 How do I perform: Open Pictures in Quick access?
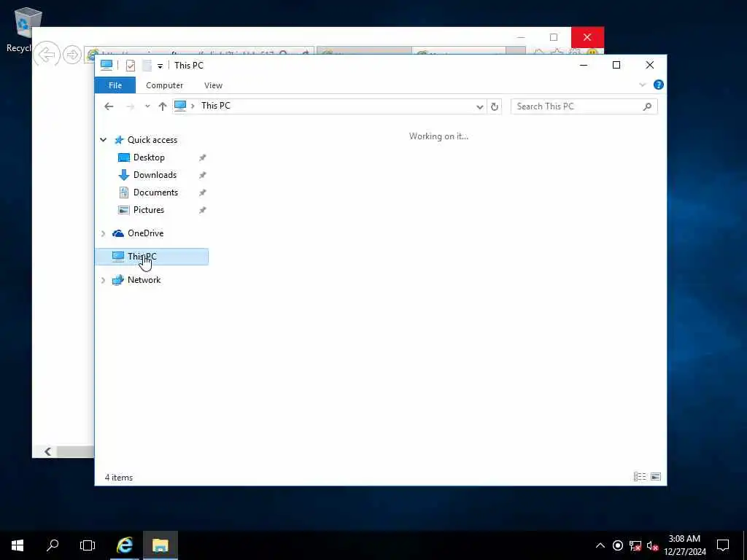pos(148,209)
